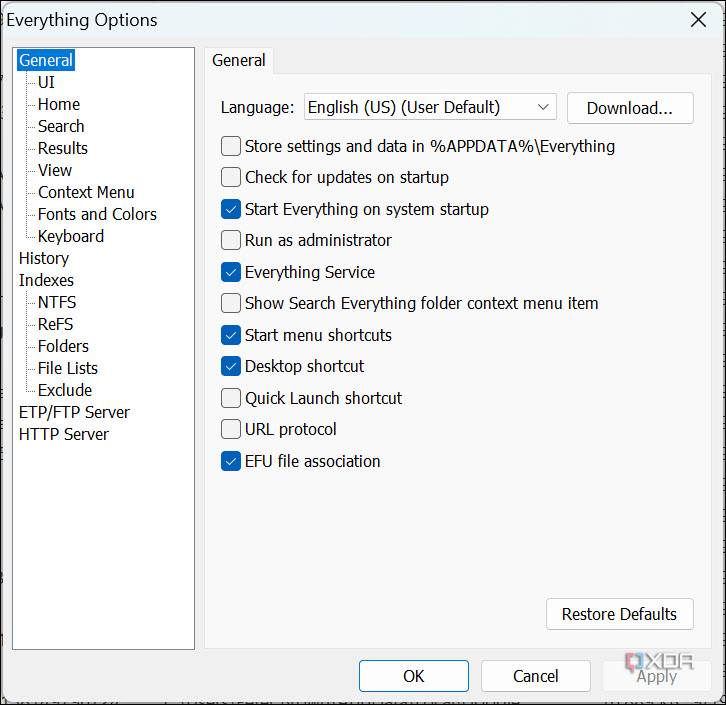This screenshot has width=726, height=705.
Task: Close the Everything Options dialog
Action: (698, 20)
